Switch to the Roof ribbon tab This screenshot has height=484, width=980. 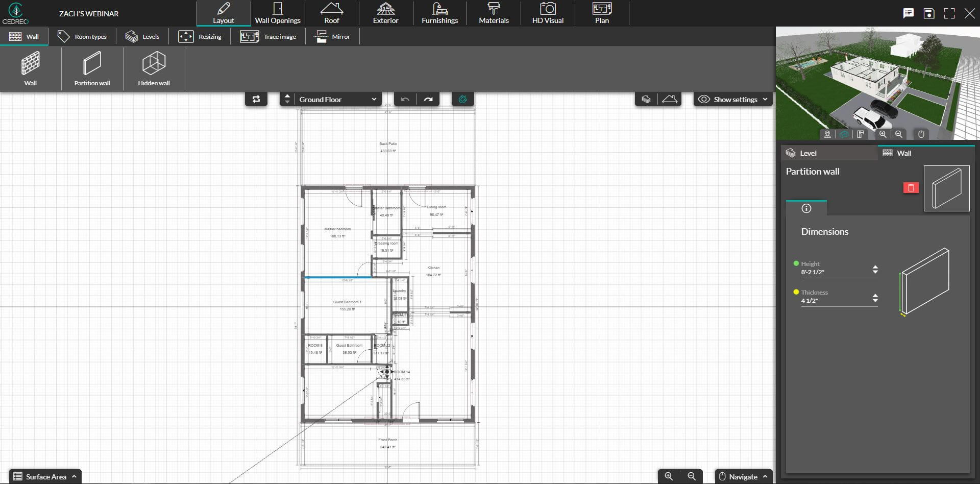(x=331, y=13)
